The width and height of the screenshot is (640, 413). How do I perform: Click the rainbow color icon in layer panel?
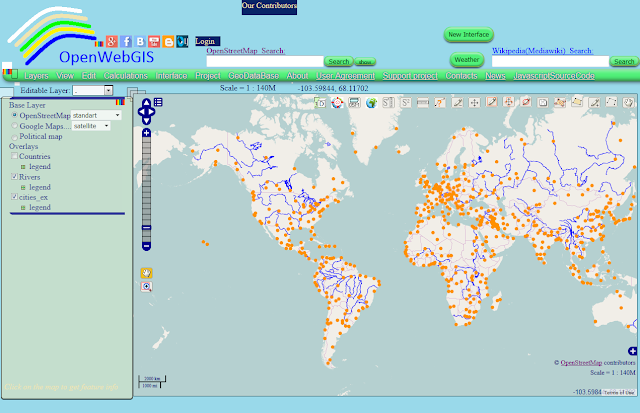click(120, 102)
